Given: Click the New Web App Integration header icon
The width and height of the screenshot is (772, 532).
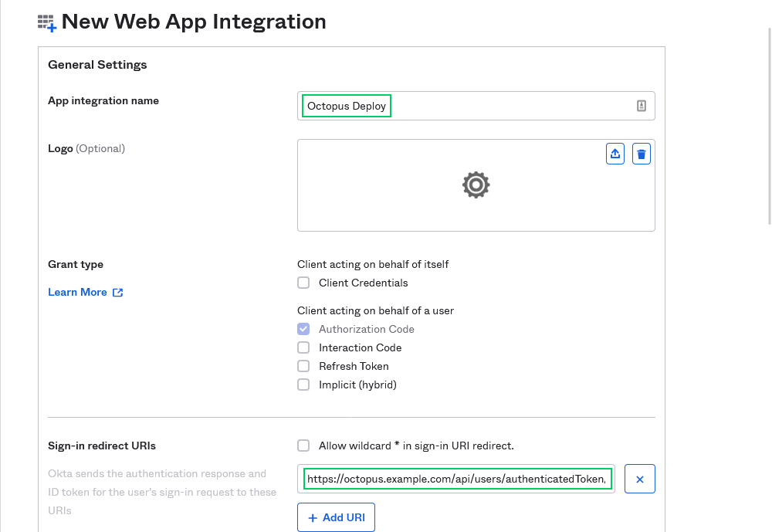Looking at the screenshot, I should point(47,23).
